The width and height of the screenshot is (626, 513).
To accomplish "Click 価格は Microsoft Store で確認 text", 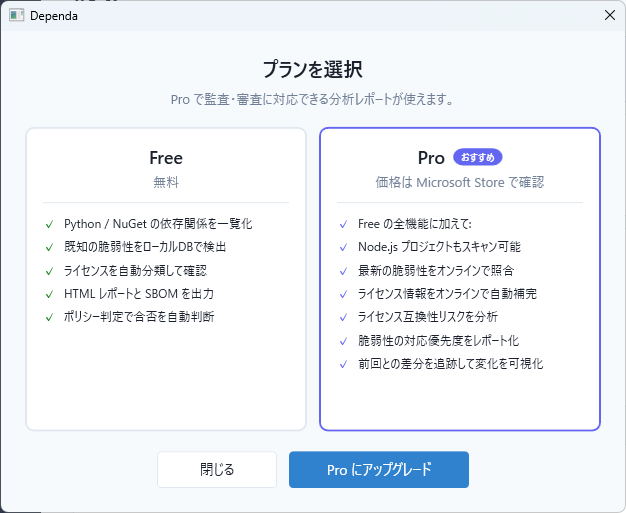I will [460, 182].
